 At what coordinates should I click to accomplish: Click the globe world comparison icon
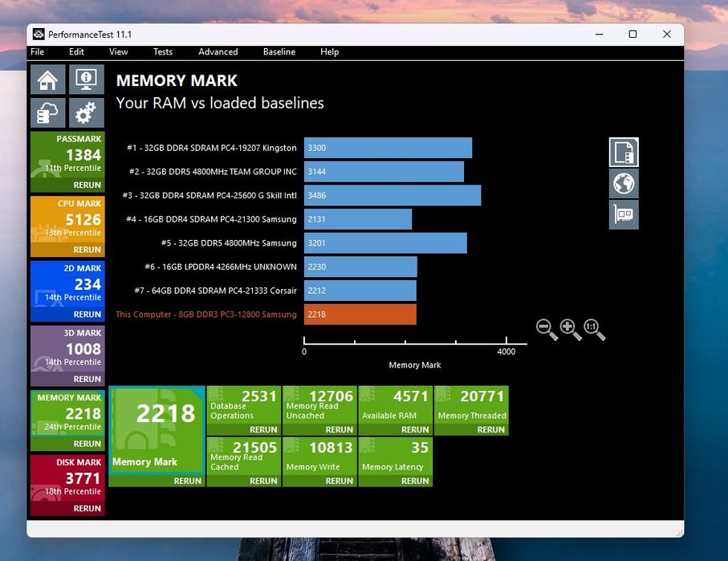(x=624, y=184)
